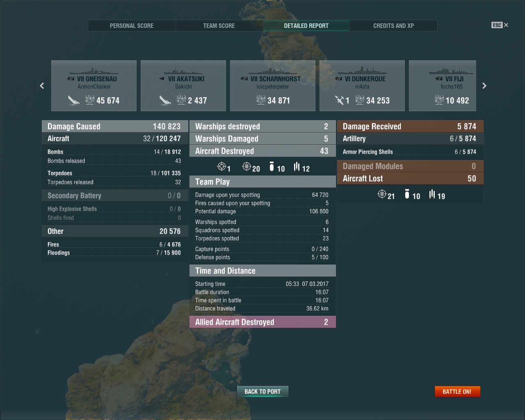Click the damage icon on the Akatsuki card

181,100
